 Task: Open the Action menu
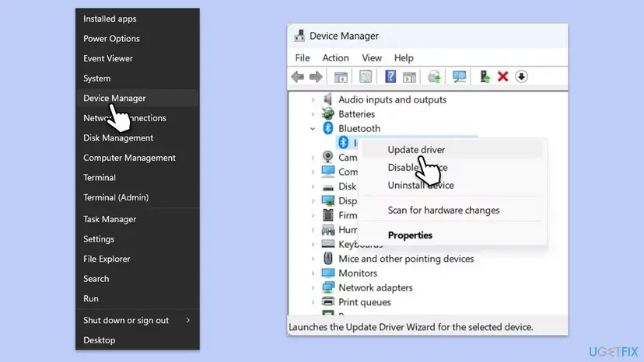[335, 57]
